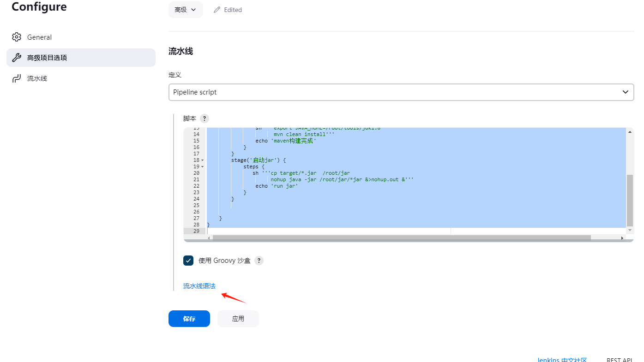Click the 'cp target/*.jar /root/jar' line
This screenshot has height=362, width=644.
coord(301,173)
